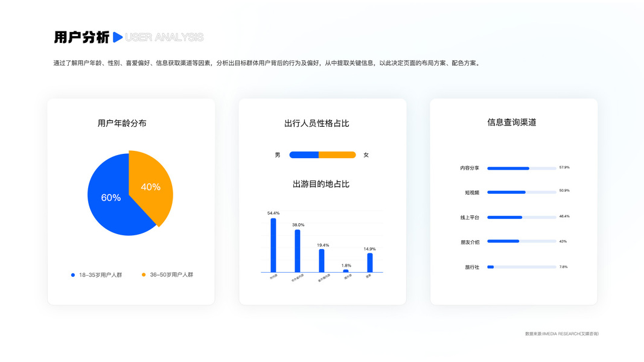Image resolution: width=644 pixels, height=362 pixels.
Task: Click the 18-35岁用户人群 legend text
Action: click(100, 275)
